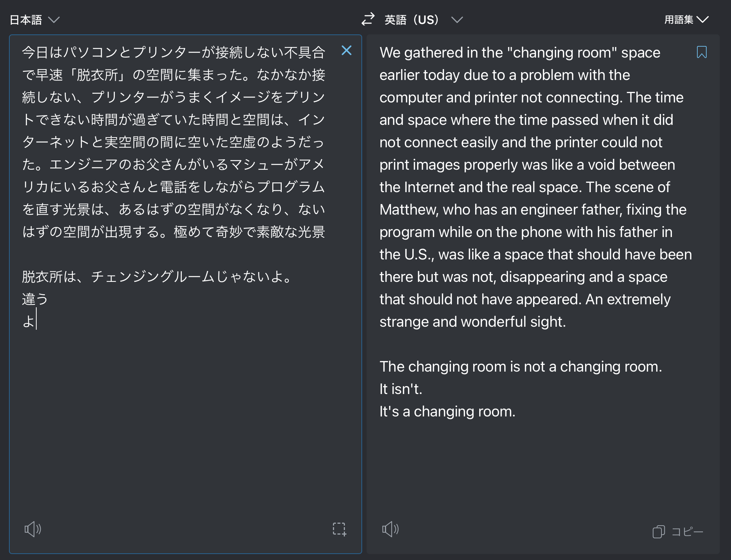This screenshot has width=731, height=560.
Task: Click the translated line "It isn't."
Action: pos(401,389)
